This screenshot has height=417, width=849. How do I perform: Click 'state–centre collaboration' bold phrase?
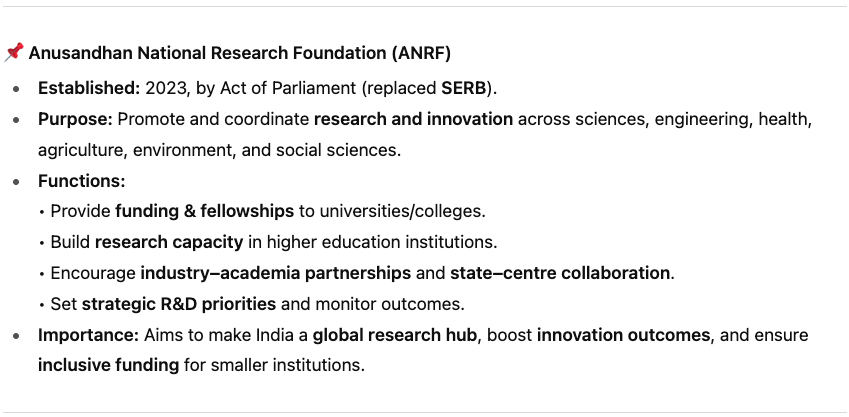560,273
